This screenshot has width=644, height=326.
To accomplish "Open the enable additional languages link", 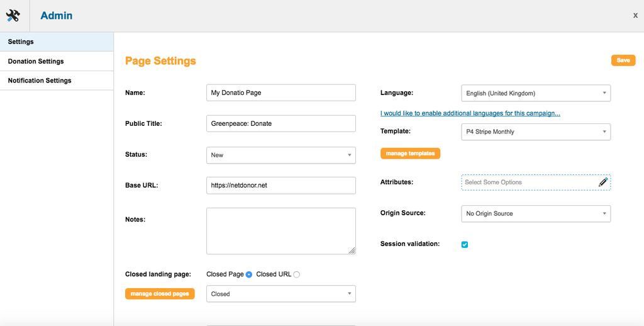I will pos(470,113).
